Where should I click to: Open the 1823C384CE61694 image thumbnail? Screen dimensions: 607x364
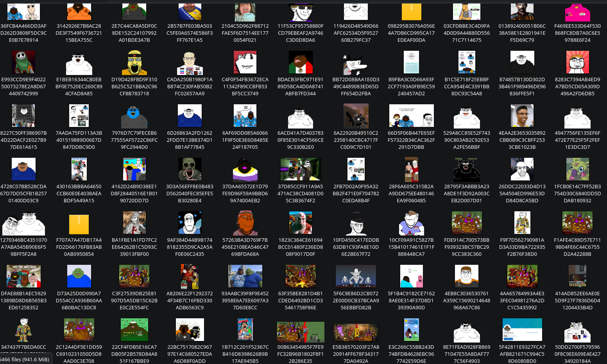[x=300, y=223]
